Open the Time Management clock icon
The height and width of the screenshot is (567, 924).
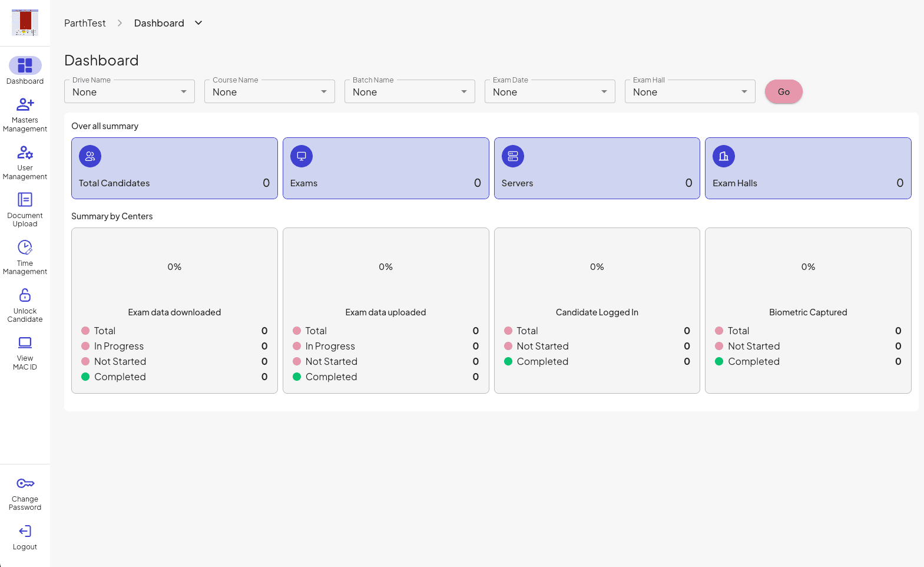click(25, 248)
